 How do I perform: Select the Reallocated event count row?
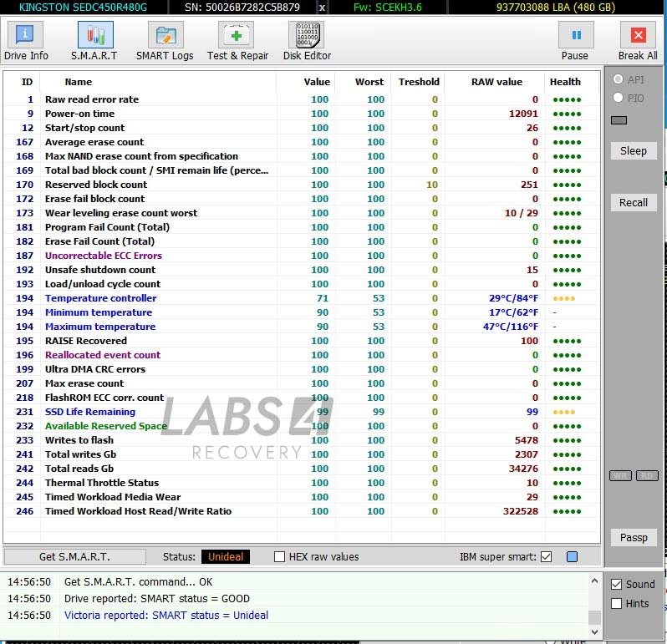point(302,355)
